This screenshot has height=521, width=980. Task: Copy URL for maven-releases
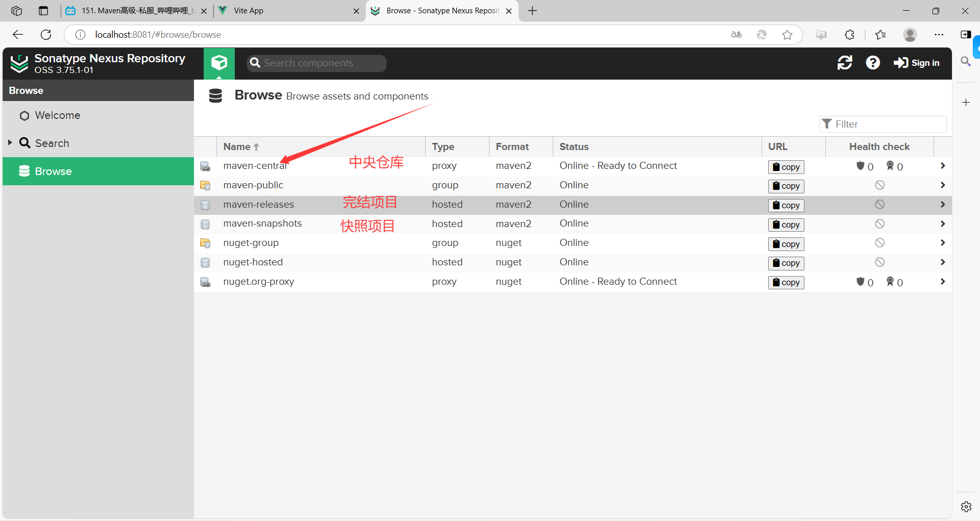[x=786, y=206]
